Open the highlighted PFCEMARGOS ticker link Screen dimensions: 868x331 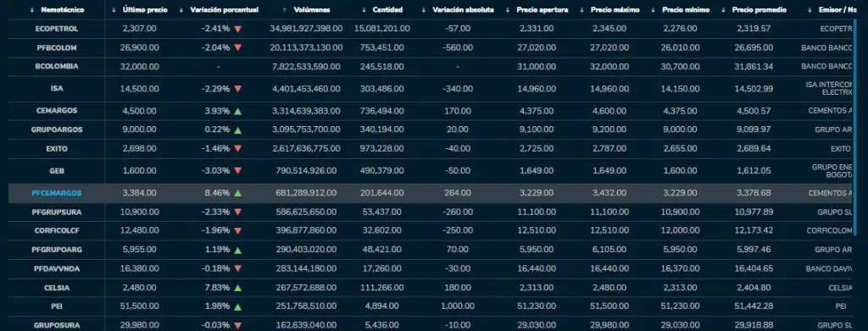click(57, 193)
